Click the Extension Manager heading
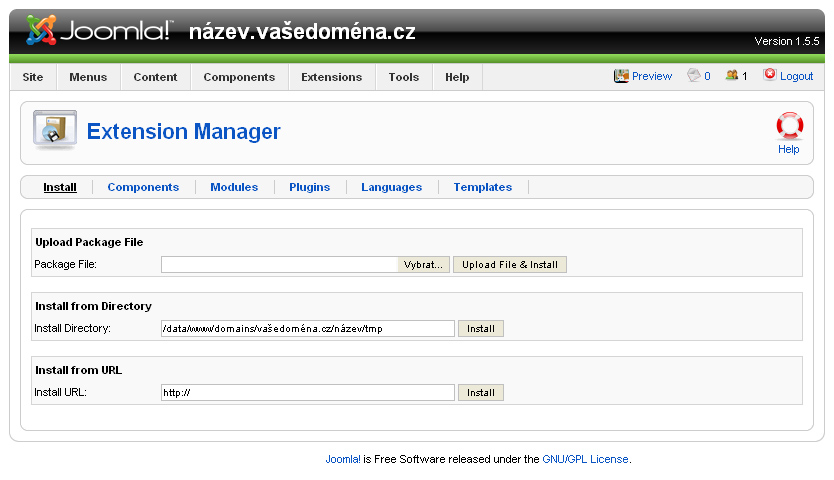The height and width of the screenshot is (480, 834). coord(184,131)
